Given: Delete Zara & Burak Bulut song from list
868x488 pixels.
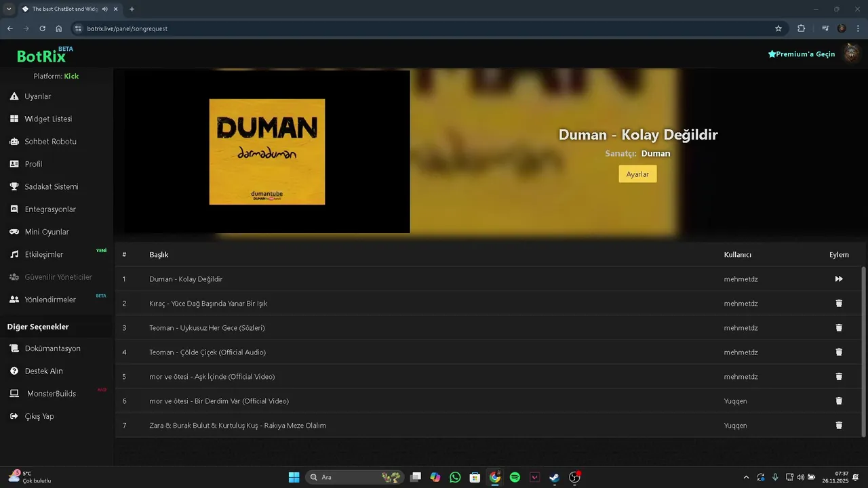Looking at the screenshot, I should pyautogui.click(x=839, y=426).
